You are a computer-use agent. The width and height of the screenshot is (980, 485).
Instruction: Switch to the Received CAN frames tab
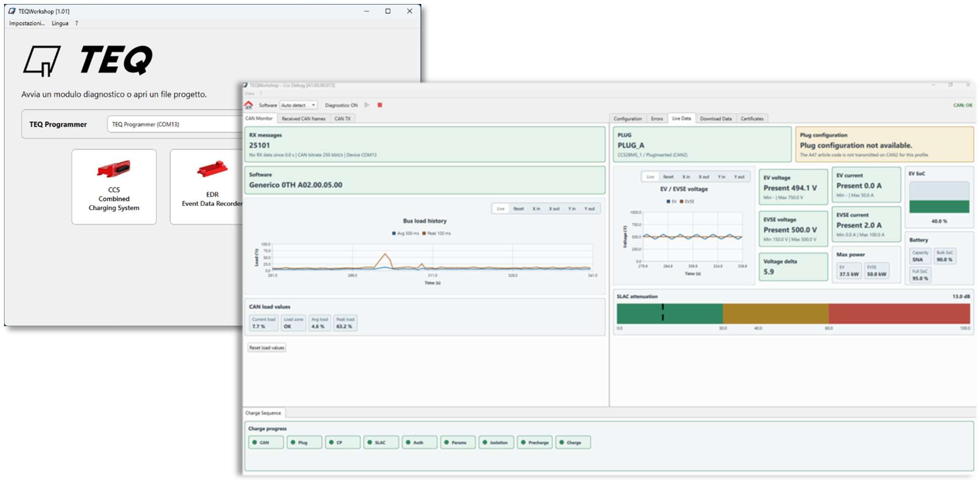coord(303,119)
